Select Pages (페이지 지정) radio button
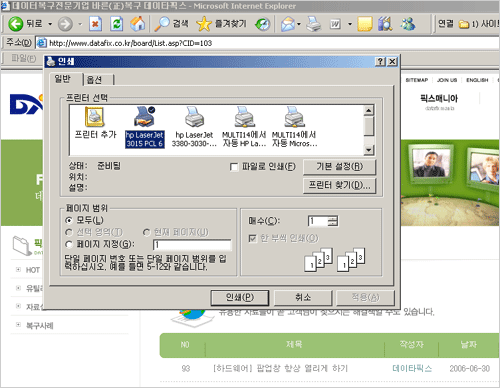The width and height of the screenshot is (500, 388). tap(69, 245)
